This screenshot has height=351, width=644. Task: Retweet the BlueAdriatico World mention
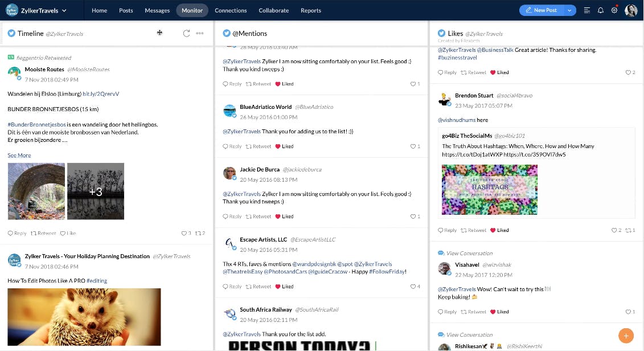point(259,146)
